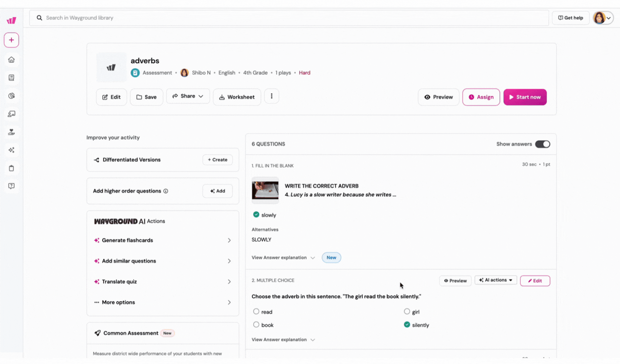
Task: Click the green check beside slowly
Action: (256, 215)
